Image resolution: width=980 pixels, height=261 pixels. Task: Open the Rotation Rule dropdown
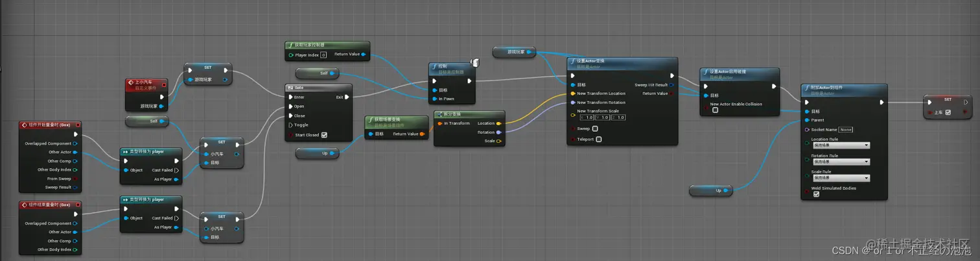tap(841, 162)
